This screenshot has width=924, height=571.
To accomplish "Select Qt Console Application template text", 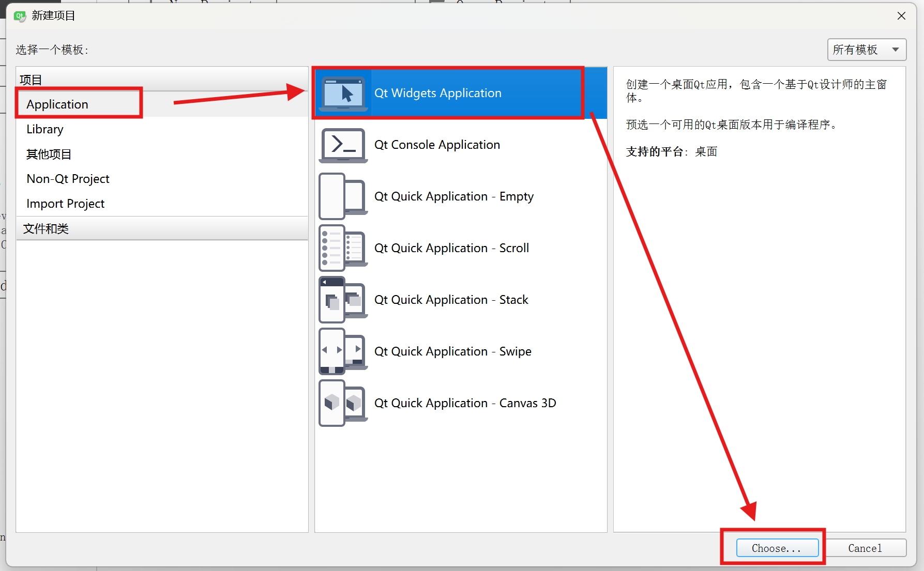I will [437, 145].
